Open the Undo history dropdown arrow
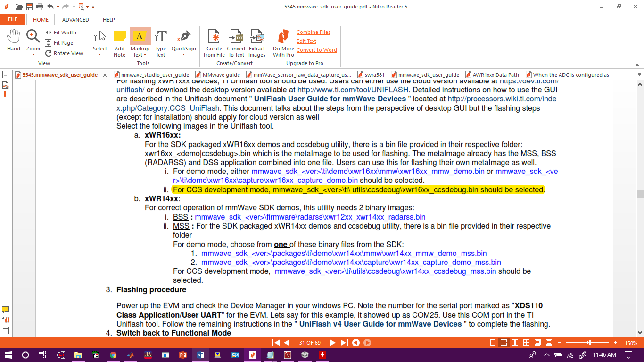This screenshot has height=362, width=644. pyautogui.click(x=58, y=7)
